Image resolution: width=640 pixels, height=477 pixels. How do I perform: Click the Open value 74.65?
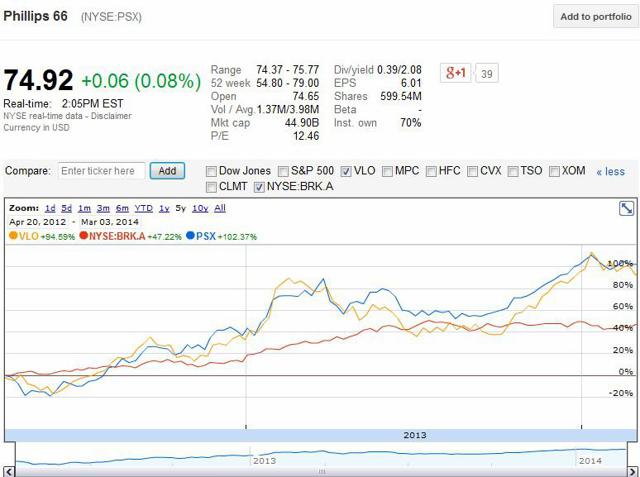click(x=306, y=96)
